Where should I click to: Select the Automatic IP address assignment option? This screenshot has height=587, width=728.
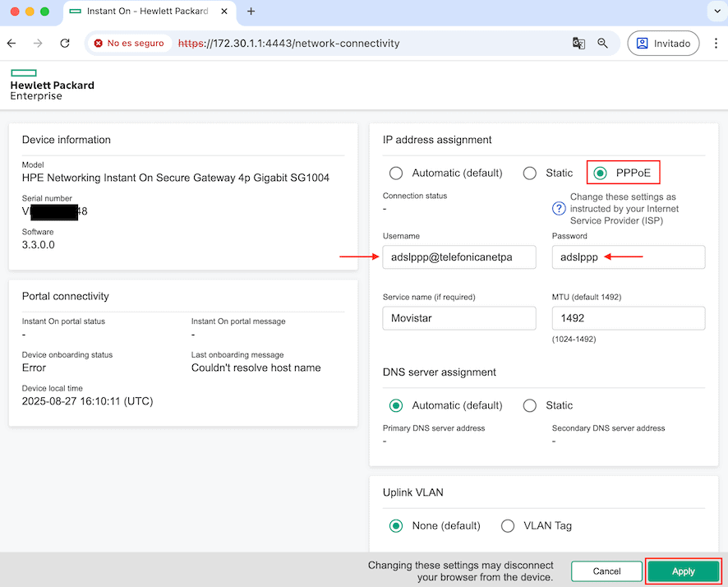coord(396,173)
